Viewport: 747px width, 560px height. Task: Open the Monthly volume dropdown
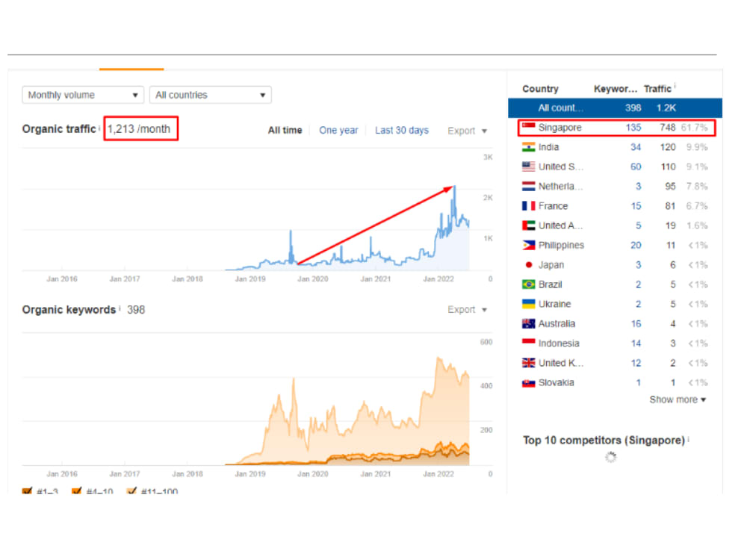point(83,95)
